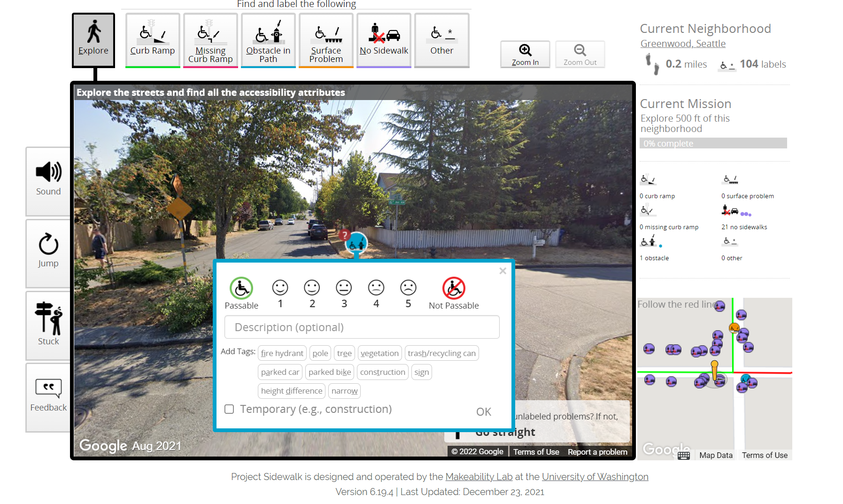
Task: Select the Obstacle in Path tool
Action: click(268, 40)
